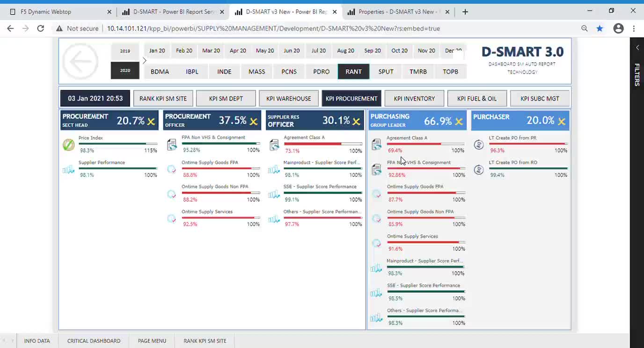Select site SPUT
The height and width of the screenshot is (348, 644).
[x=386, y=72]
